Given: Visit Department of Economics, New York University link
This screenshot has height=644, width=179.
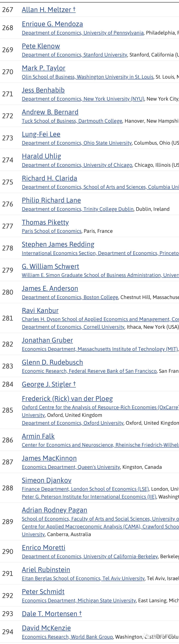Looking at the screenshot, I should (83, 99).
